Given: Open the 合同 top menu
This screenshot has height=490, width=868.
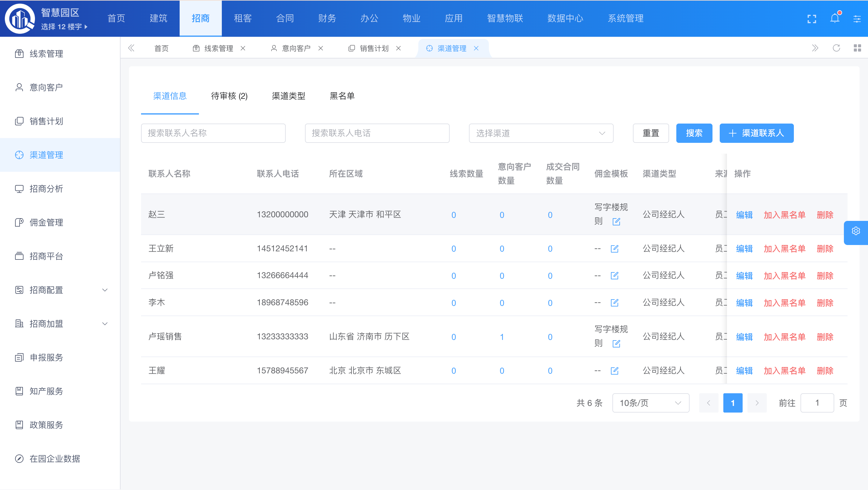Looking at the screenshot, I should (x=285, y=18).
